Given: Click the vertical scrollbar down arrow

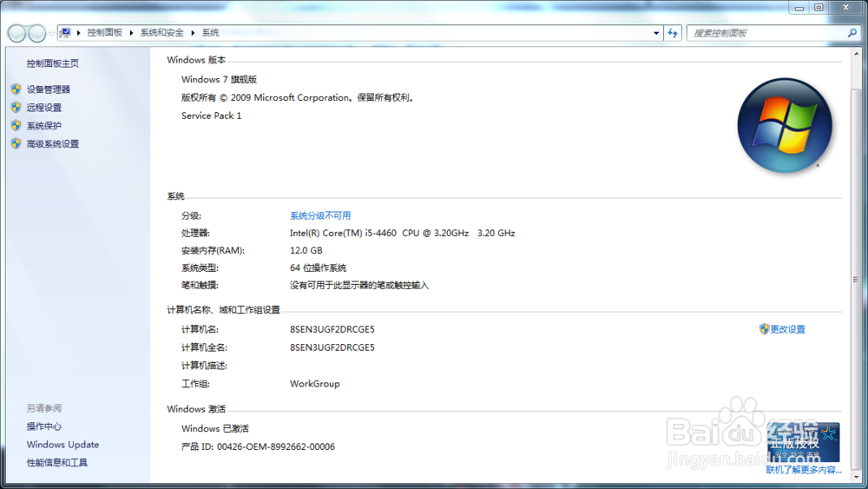Looking at the screenshot, I should click(857, 476).
